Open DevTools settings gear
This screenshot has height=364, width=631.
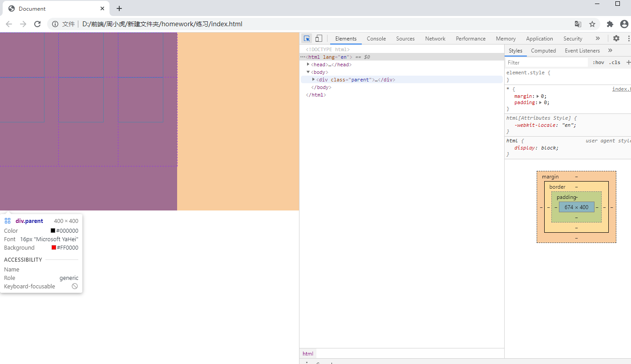point(616,38)
